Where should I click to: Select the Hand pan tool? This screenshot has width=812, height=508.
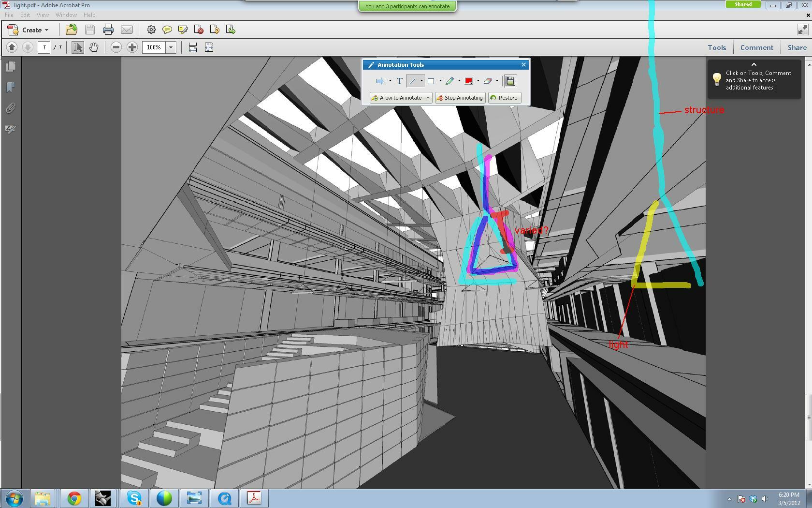point(93,47)
